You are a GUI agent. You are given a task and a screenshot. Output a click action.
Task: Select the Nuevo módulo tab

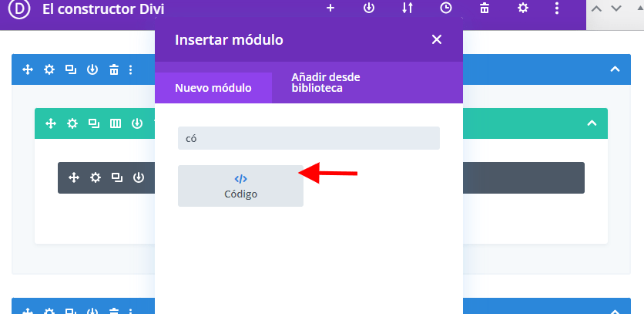tap(213, 88)
